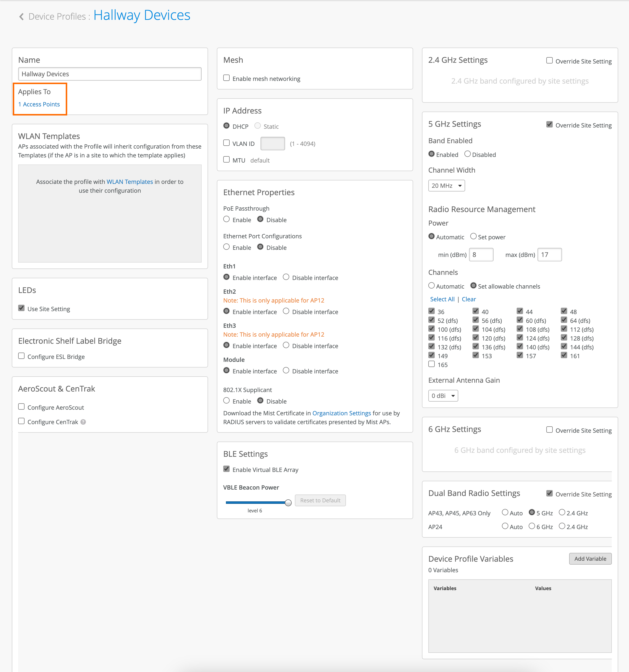Click the profile Name input field
The height and width of the screenshot is (672, 629).
[110, 74]
